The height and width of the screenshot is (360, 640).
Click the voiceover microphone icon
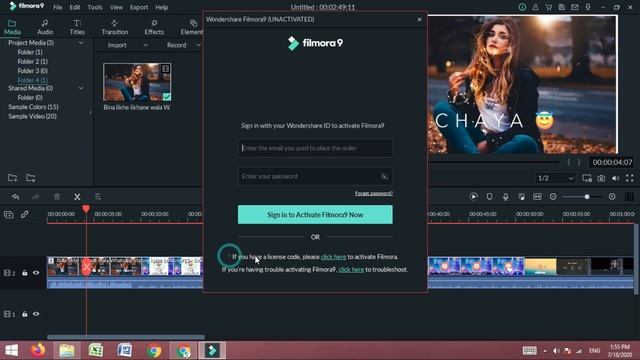pos(505,197)
